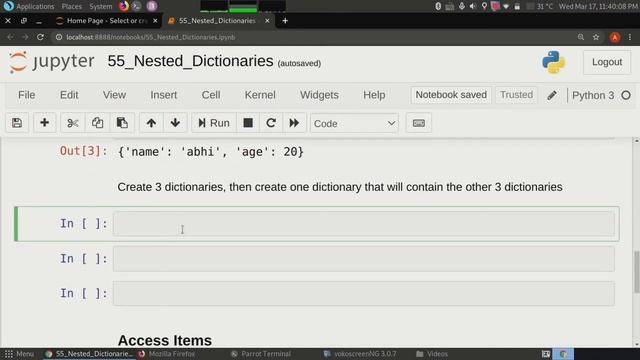Reload the page

(40, 37)
